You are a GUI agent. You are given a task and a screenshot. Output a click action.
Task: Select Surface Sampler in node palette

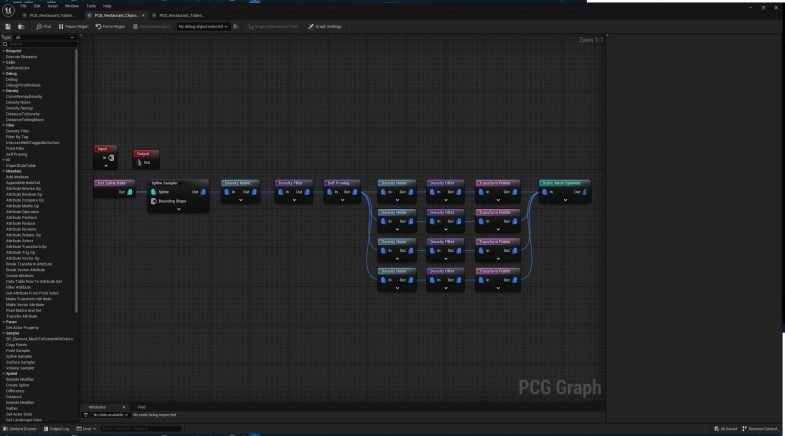click(20, 362)
